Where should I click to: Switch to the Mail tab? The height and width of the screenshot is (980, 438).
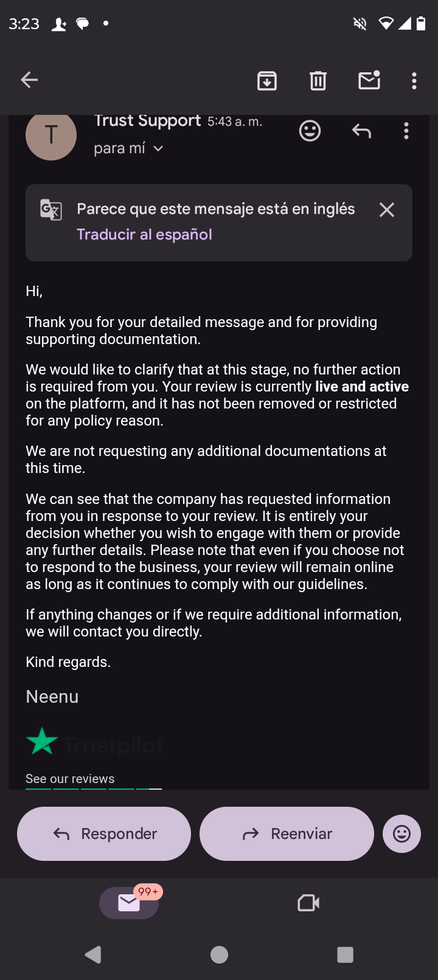(x=129, y=903)
